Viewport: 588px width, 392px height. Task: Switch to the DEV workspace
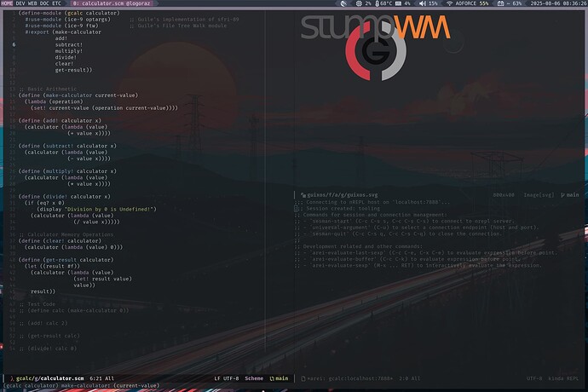pos(20,3)
